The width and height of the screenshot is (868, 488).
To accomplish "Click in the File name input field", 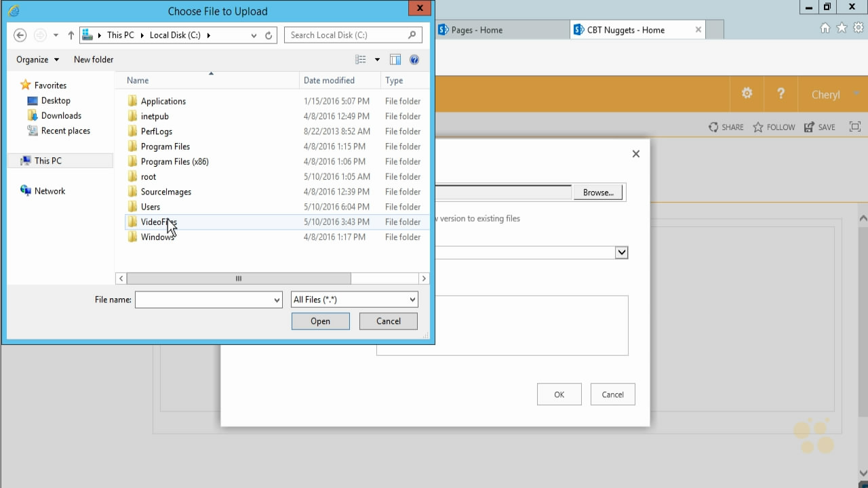I will pos(203,300).
